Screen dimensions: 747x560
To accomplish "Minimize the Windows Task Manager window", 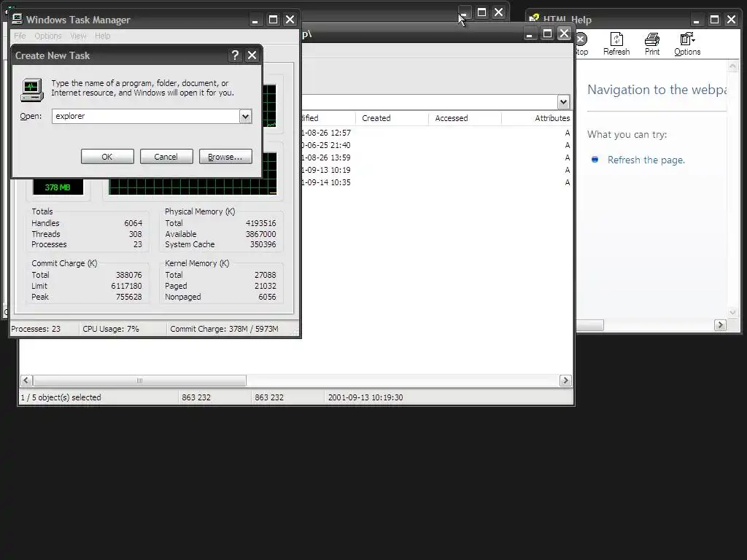I will (255, 20).
